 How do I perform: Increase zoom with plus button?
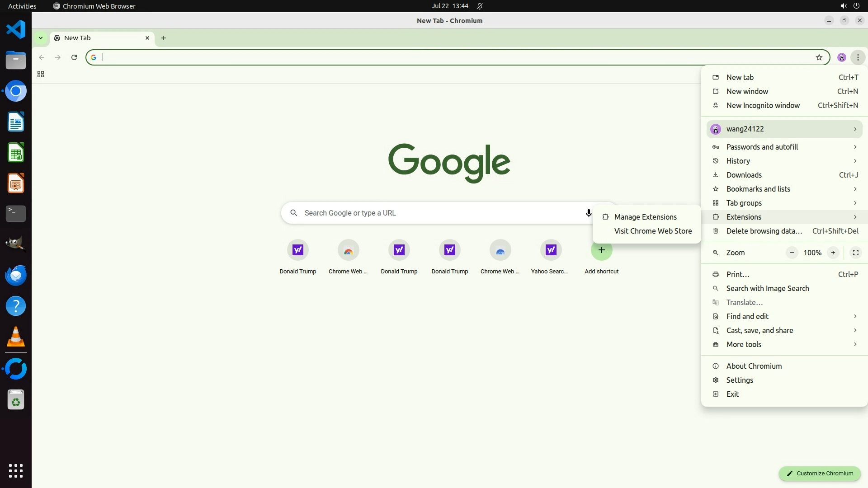point(833,253)
